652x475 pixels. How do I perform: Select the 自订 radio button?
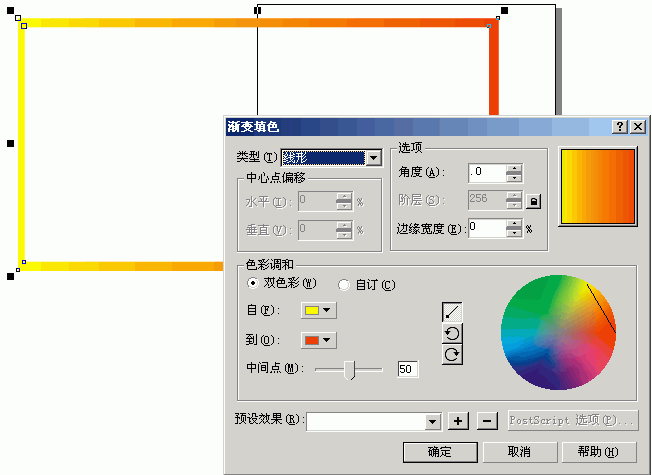344,285
